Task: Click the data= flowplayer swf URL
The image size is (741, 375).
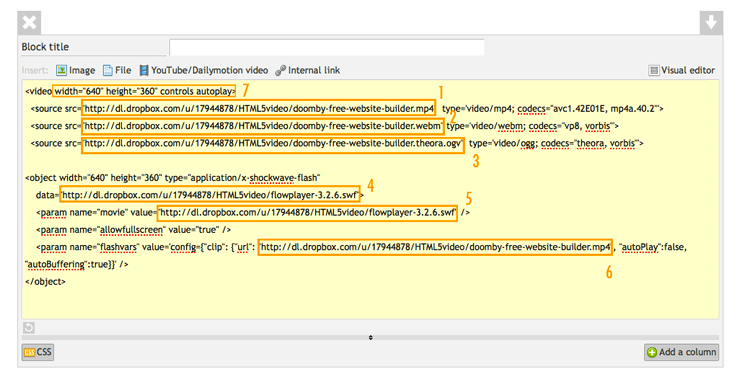Action: click(x=209, y=195)
